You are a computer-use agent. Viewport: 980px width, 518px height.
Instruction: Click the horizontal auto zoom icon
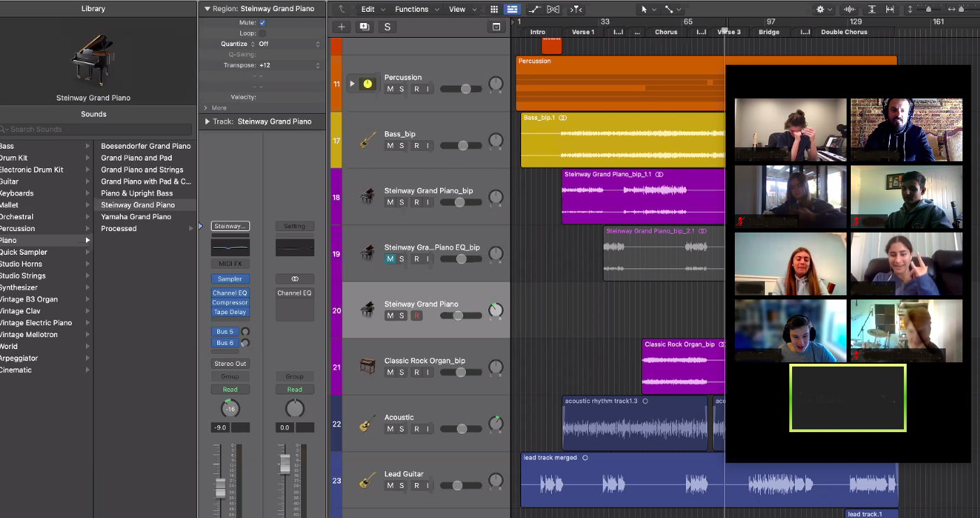point(890,9)
